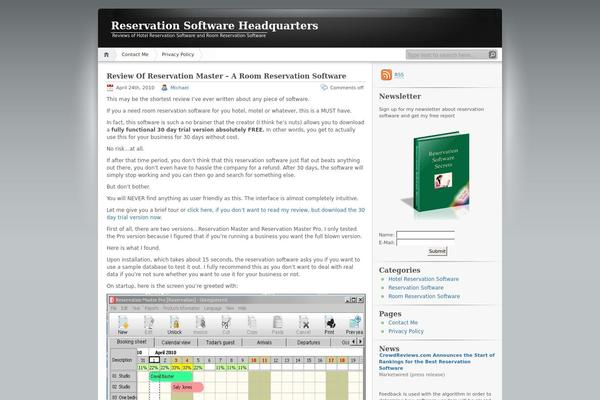The image size is (600, 400).
Task: Click 'April 2010' header in booking sheet
Action: click(x=165, y=353)
